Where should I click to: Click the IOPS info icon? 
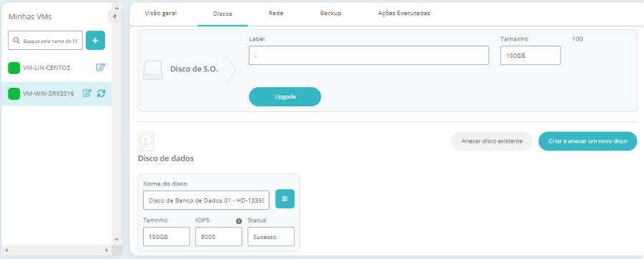coord(239,221)
